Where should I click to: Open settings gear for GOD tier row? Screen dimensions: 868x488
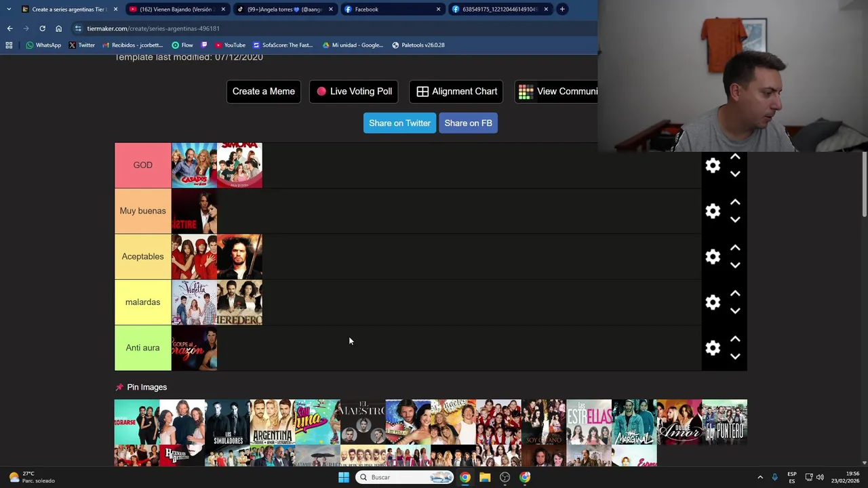pos(713,165)
